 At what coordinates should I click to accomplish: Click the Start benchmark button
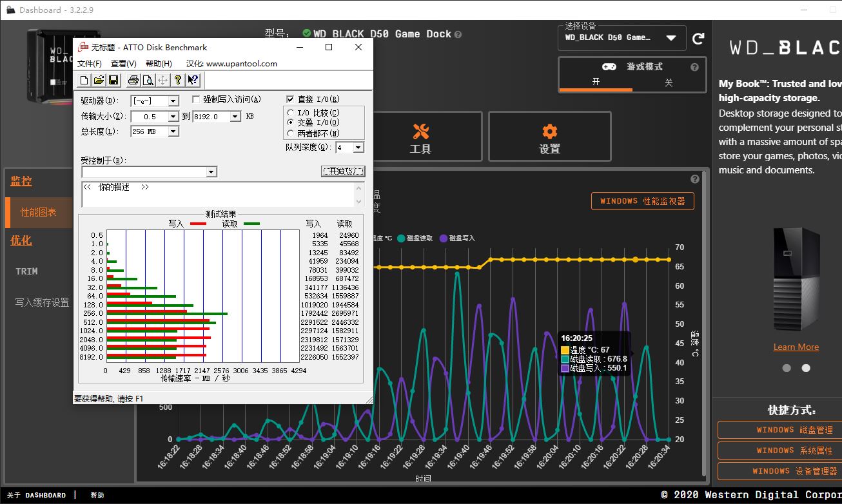[x=343, y=171]
